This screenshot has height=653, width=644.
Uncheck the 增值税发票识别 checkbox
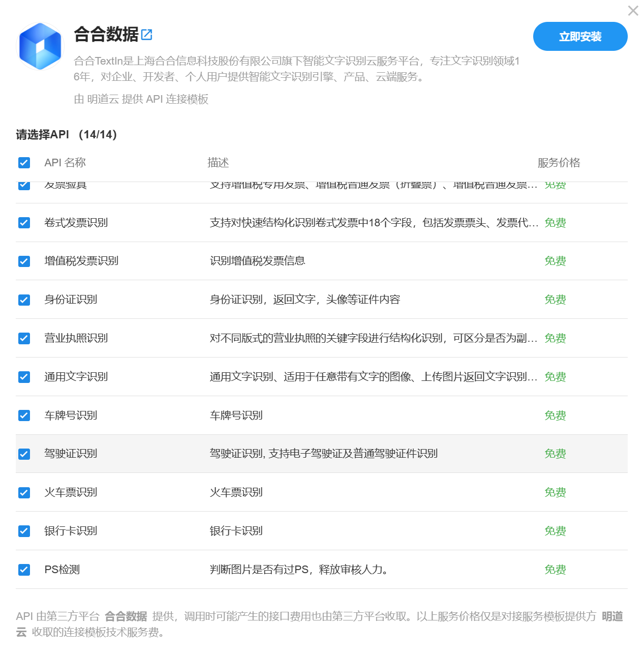24,261
